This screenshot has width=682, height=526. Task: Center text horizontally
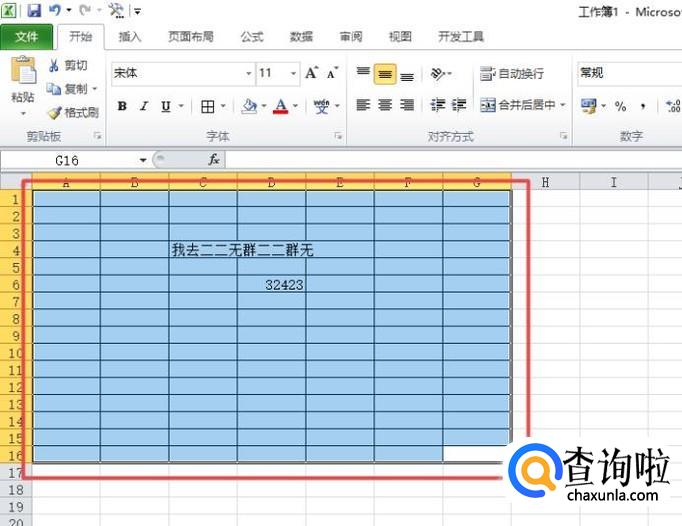(385, 105)
